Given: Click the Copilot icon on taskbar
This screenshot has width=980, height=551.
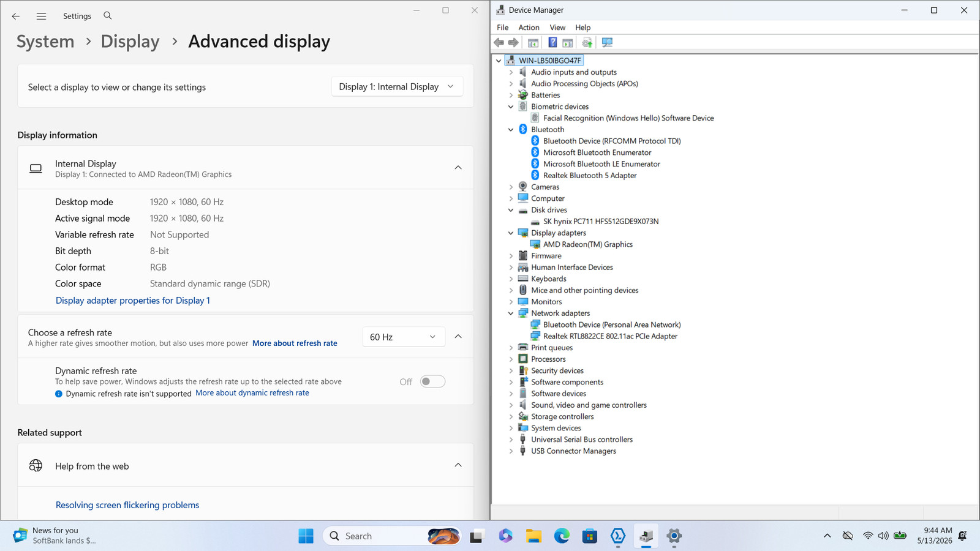Looking at the screenshot, I should click(x=505, y=536).
